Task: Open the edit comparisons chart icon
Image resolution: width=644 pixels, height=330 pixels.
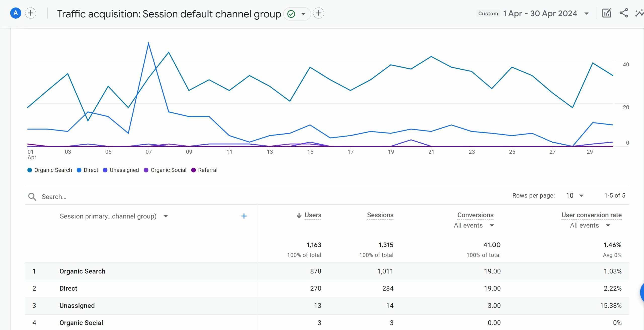Action: point(607,13)
